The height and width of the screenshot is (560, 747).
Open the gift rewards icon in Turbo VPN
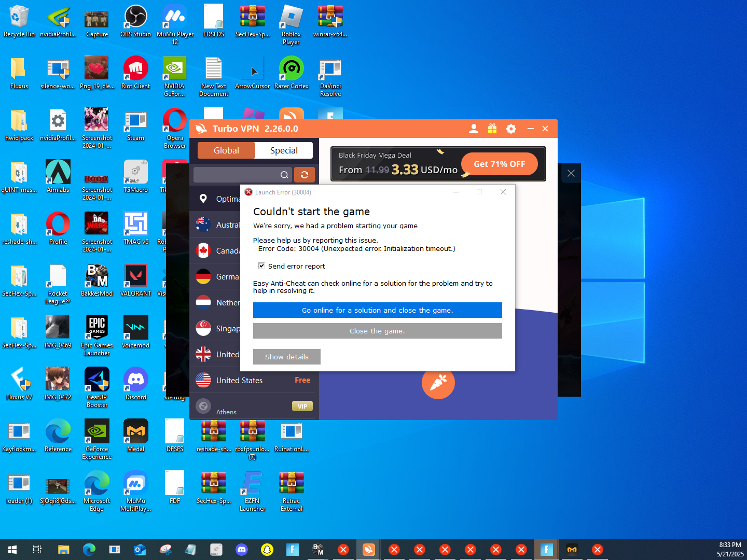tap(492, 129)
